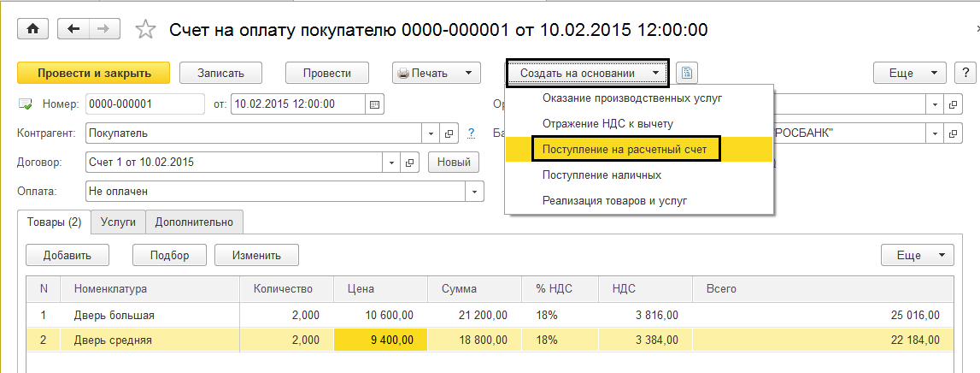Viewport: 980px width, 373px height.
Task: Open the Печать dropdown button
Action: click(437, 73)
